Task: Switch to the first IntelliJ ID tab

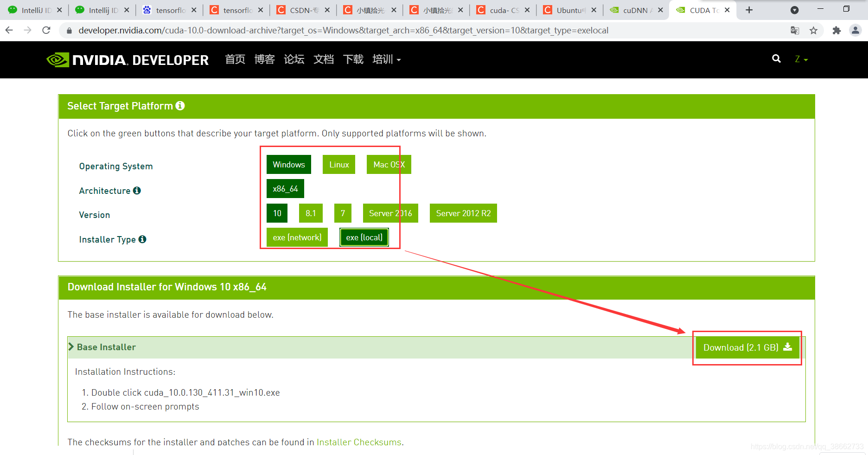Action: pyautogui.click(x=34, y=10)
